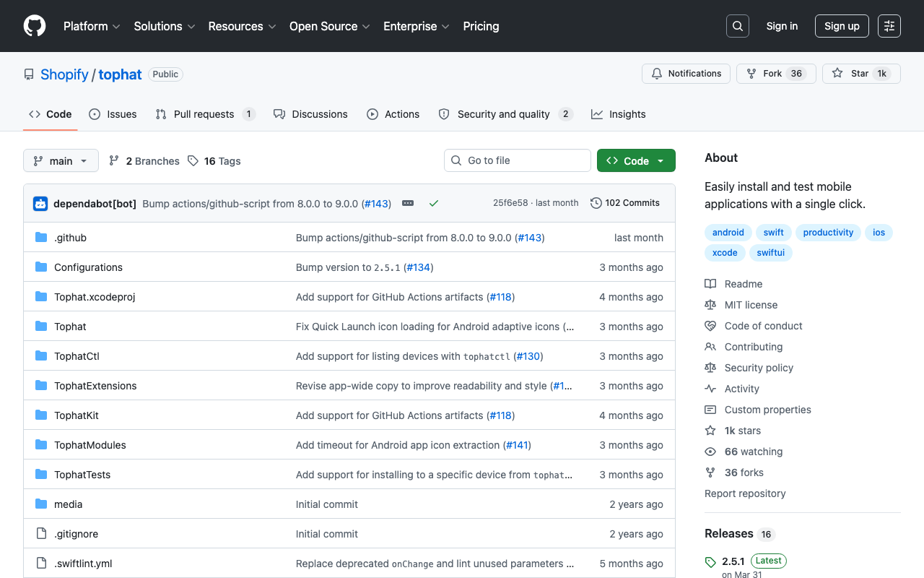Viewport: 924px width, 578px height.
Task: Click the GitHub logo icon
Action: 35,26
